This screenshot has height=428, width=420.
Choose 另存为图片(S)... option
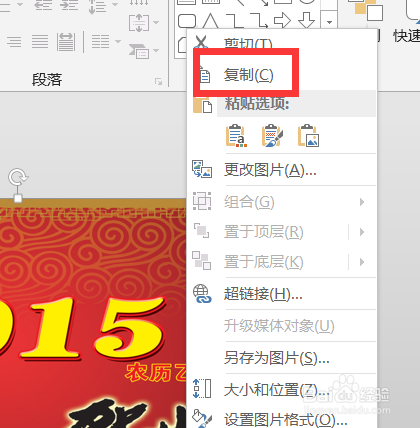(x=277, y=358)
